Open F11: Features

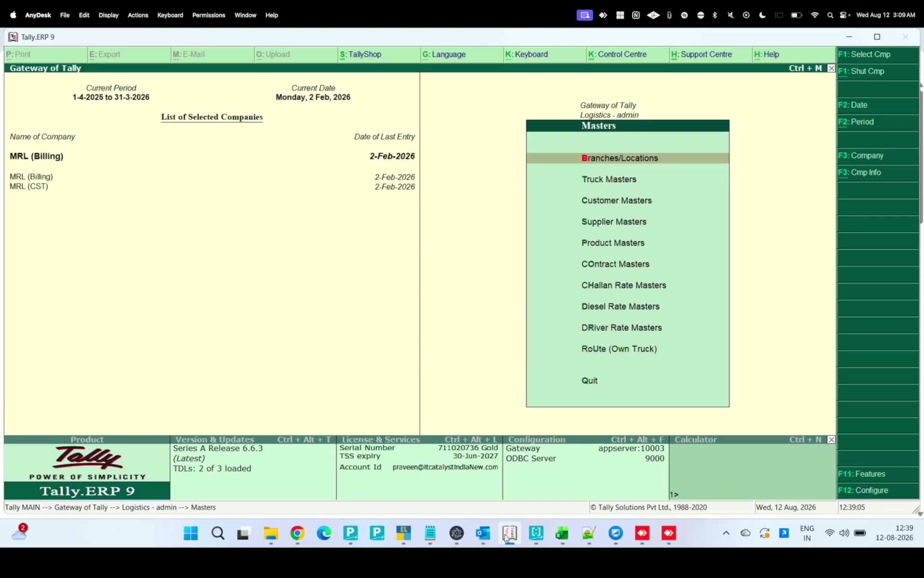click(878, 474)
